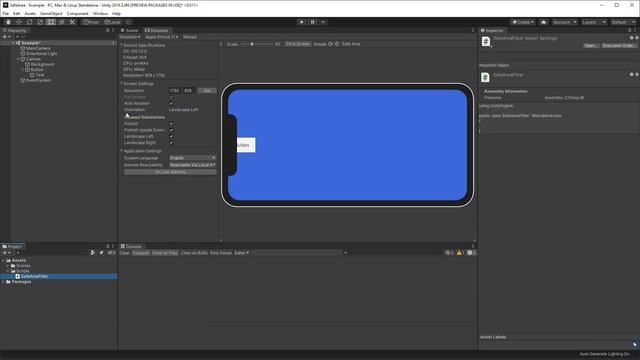Select the Rect tool in toolbar
Screen dimensions: 640x360
pos(51,22)
